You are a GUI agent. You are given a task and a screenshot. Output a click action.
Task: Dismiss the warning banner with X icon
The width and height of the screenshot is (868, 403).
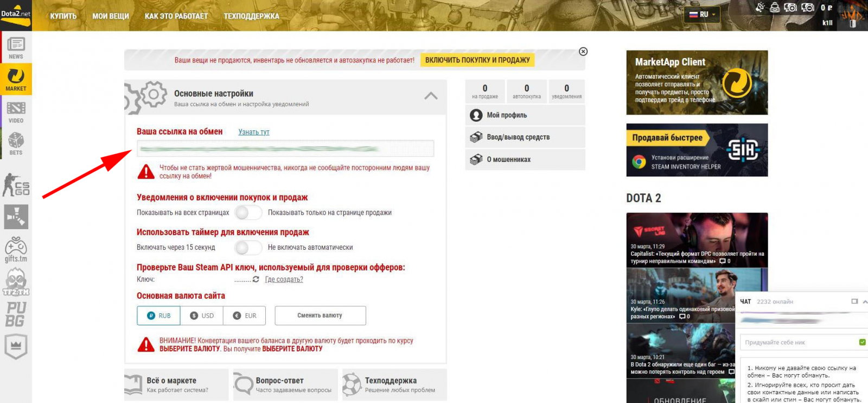tap(583, 52)
